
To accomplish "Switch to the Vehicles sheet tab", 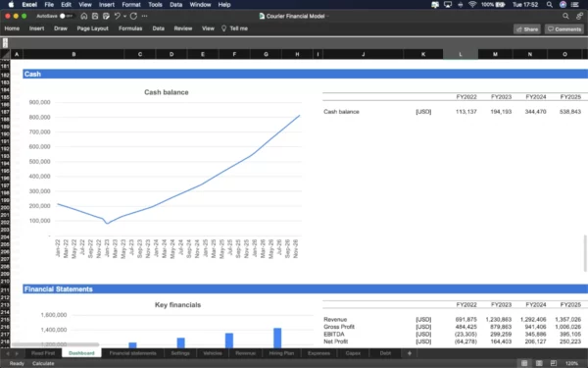I will click(x=213, y=353).
